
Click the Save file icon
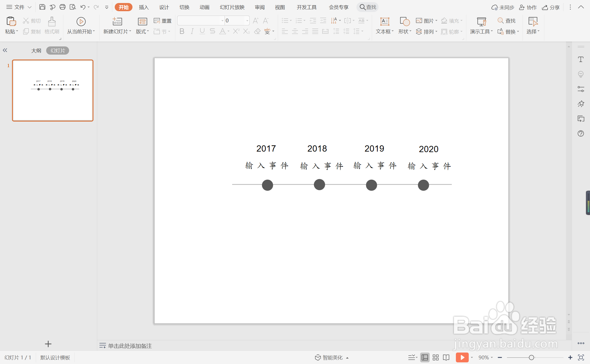coord(42,7)
